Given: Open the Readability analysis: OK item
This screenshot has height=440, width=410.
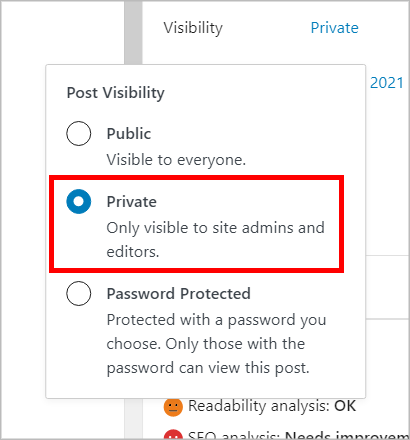Looking at the screenshot, I should point(260,406).
